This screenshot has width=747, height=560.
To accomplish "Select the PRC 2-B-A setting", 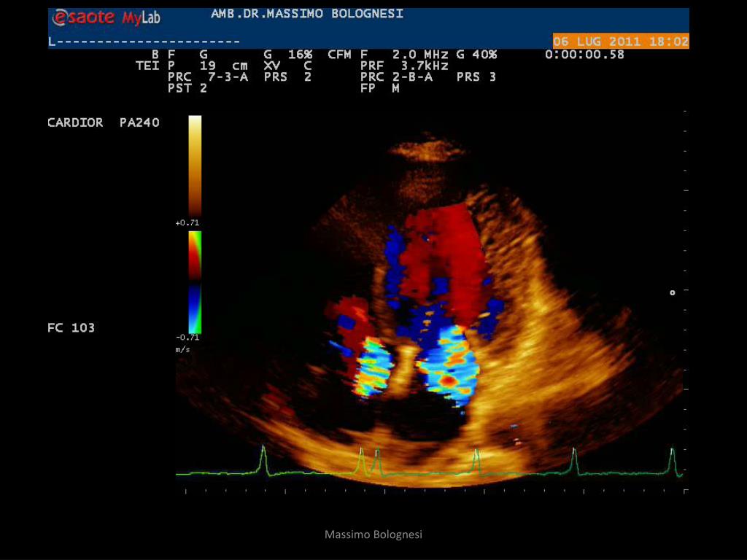I will tap(396, 77).
